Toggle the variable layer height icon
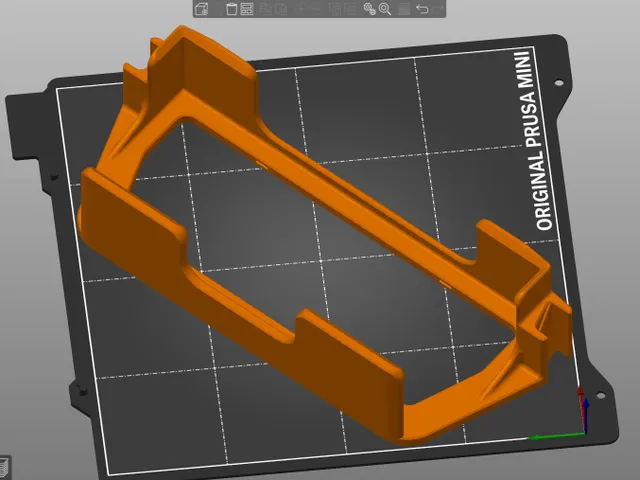The height and width of the screenshot is (480, 640). click(x=404, y=9)
